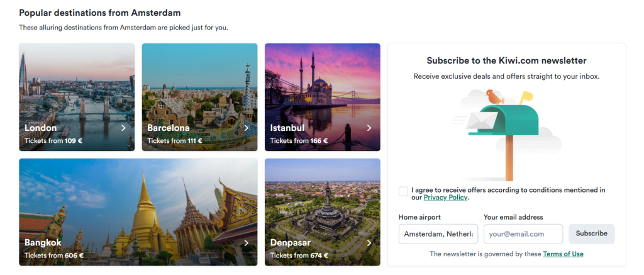This screenshot has height=275, width=644.
Task: View the Istanbul destination photo
Action: point(322,82)
